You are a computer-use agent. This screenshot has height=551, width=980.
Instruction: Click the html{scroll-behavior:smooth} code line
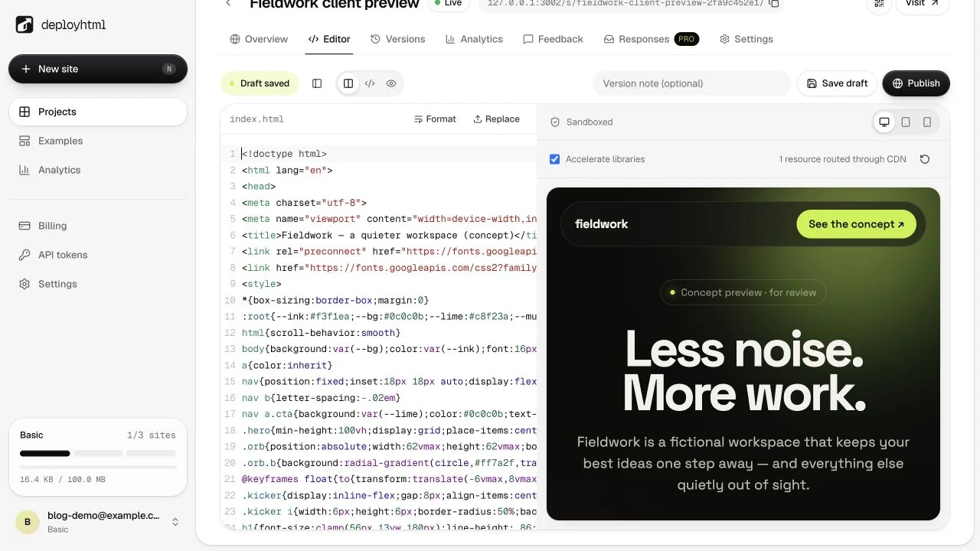322,333
